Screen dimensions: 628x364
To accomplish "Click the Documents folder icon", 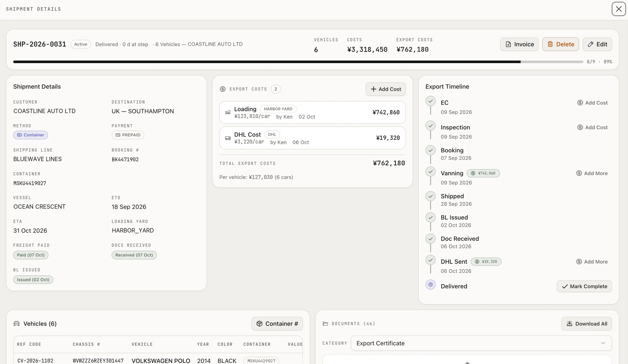I will pyautogui.click(x=326, y=324).
